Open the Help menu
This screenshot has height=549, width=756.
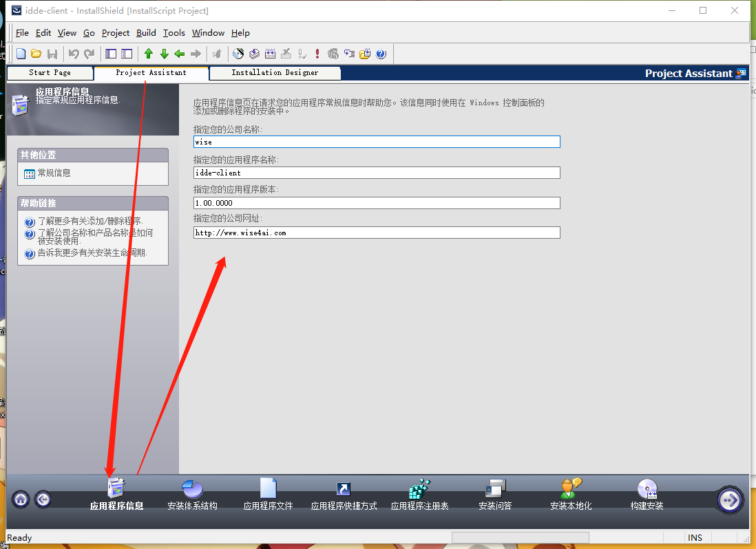point(240,33)
